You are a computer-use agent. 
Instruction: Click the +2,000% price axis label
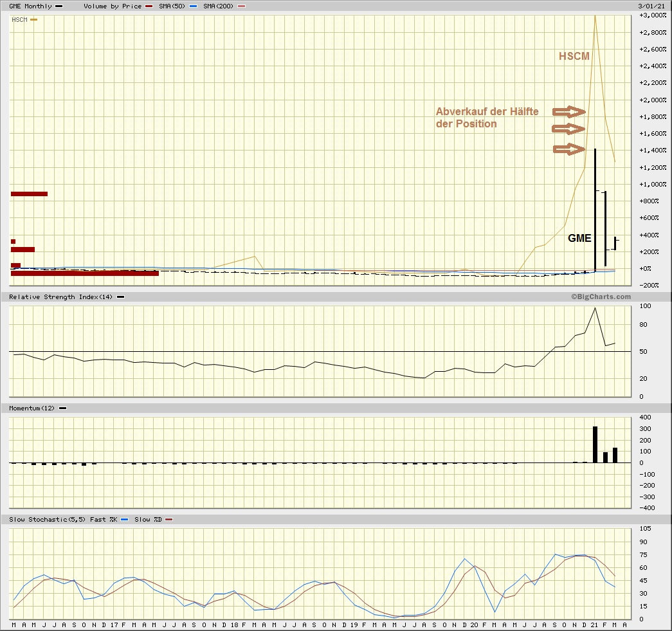point(653,100)
